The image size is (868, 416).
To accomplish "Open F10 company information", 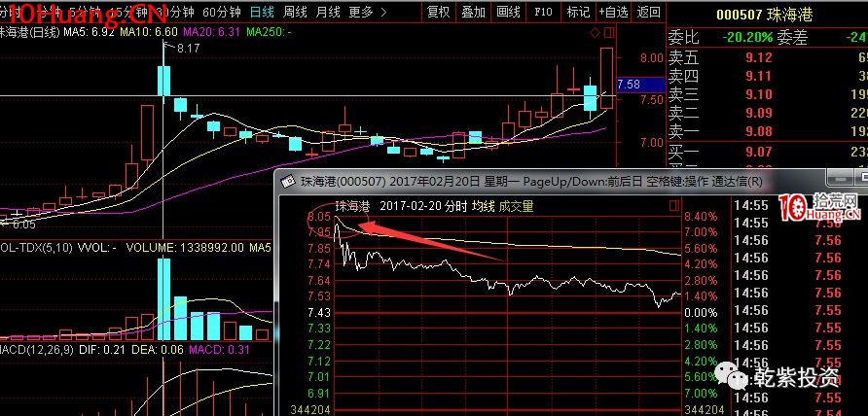I will (x=543, y=11).
